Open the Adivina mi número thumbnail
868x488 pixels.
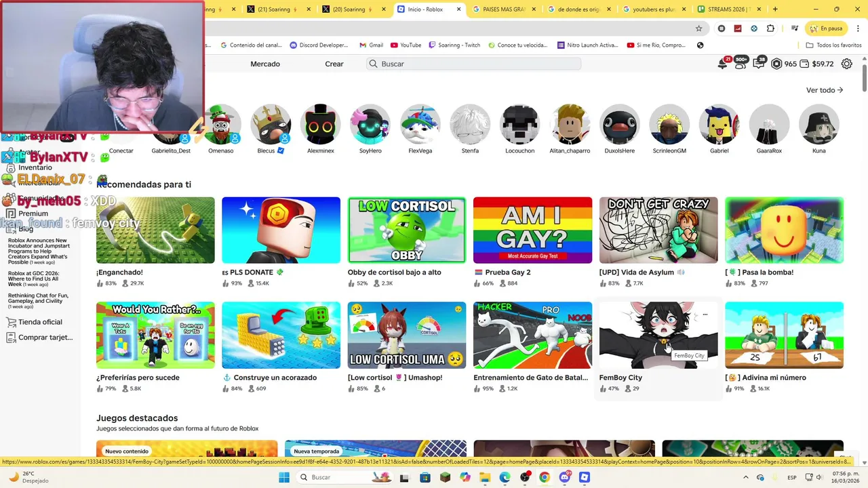tap(784, 335)
